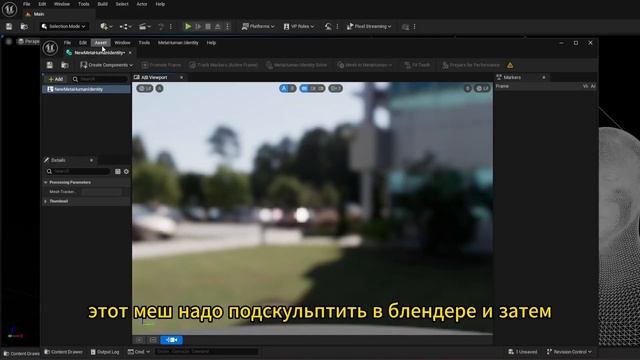Viewport: 640px width, 360px height.
Task: Select the Markers panel tab
Action: point(512,78)
